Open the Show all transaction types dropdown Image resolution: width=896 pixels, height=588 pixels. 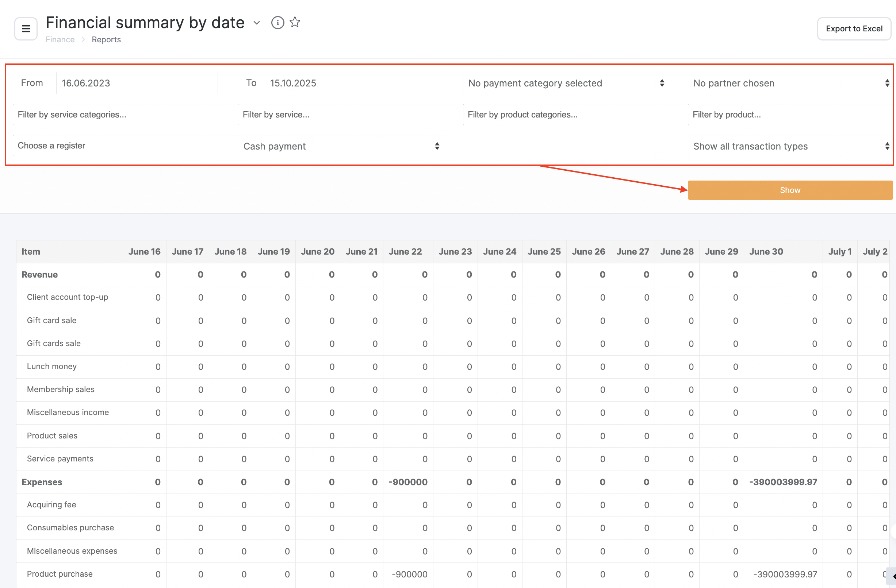click(x=790, y=146)
